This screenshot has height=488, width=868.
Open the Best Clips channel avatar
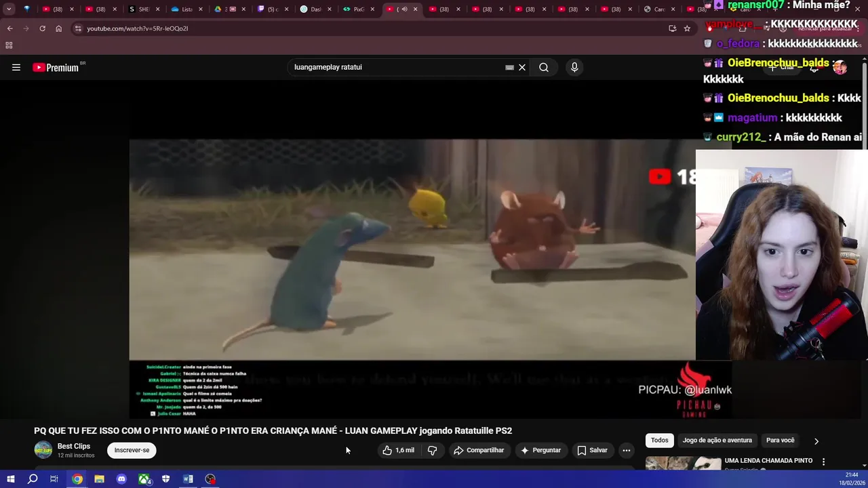pyautogui.click(x=43, y=450)
